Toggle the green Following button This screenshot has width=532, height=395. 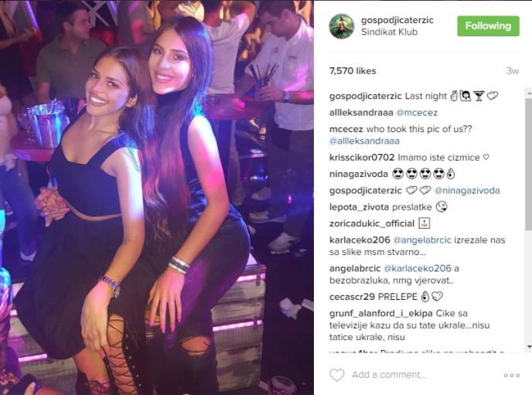coord(488,26)
